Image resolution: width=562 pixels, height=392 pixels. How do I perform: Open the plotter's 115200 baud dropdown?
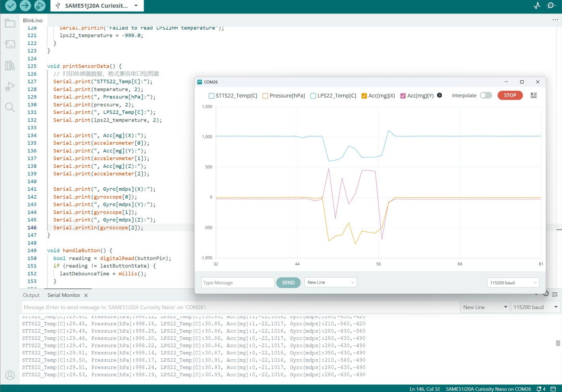click(513, 283)
